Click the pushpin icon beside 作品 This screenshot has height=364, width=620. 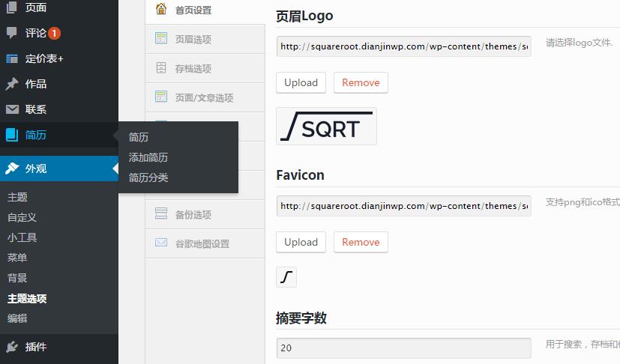(x=12, y=84)
